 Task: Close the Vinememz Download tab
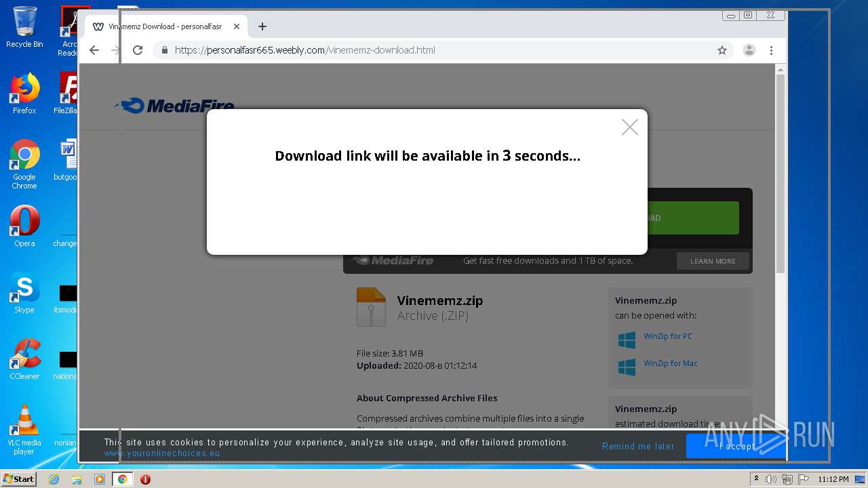click(x=237, y=26)
